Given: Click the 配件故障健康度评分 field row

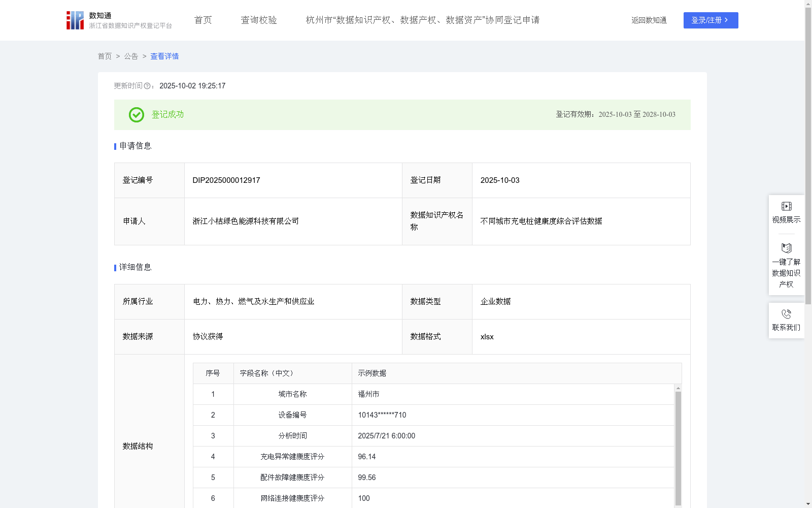Looking at the screenshot, I should coord(433,478).
